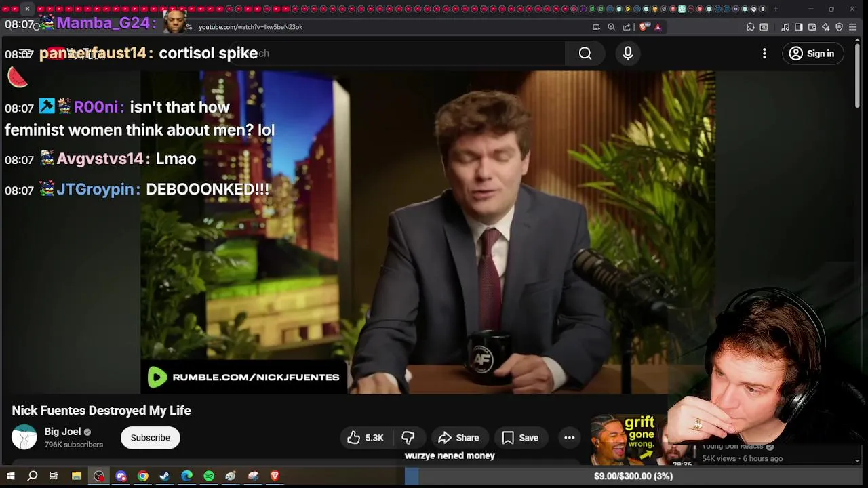The image size is (868, 488).
Task: Share the video using Share button
Action: (x=459, y=438)
